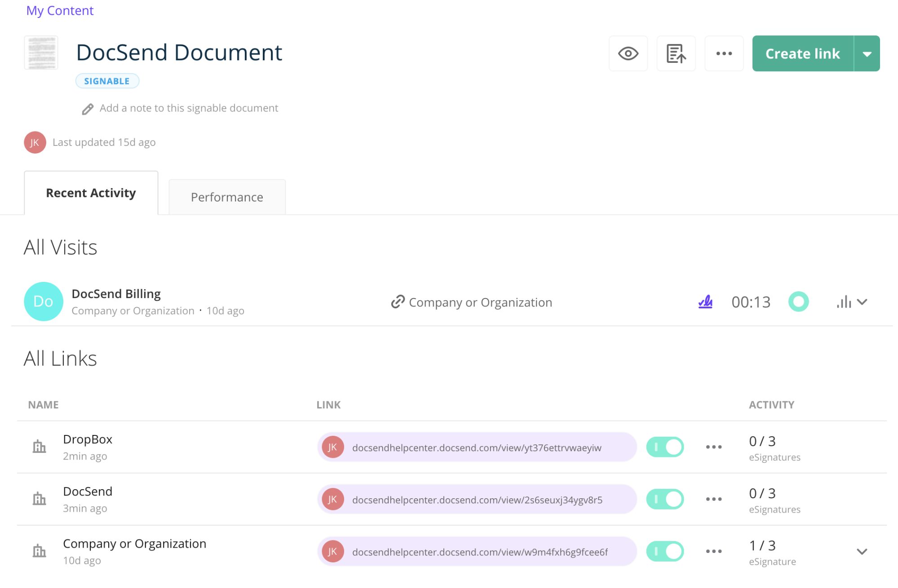Open the DocSend Billing visitor name

pyautogui.click(x=116, y=294)
